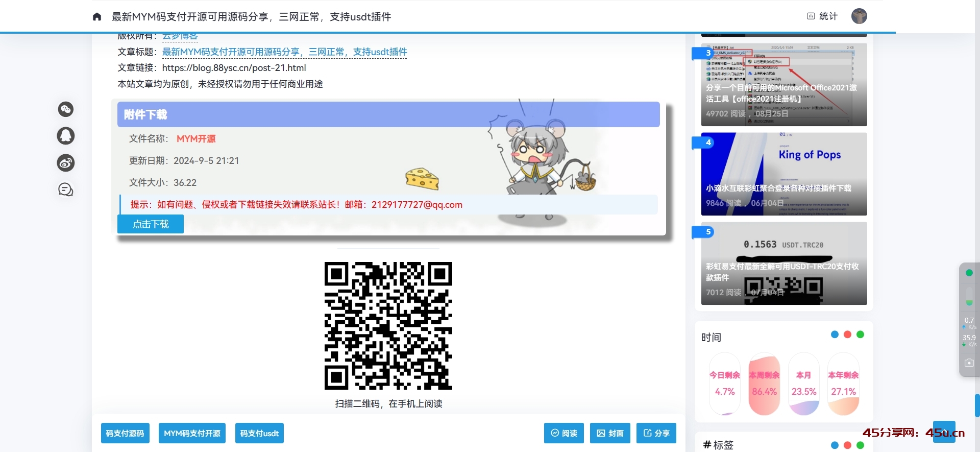Click the 本周剩余 86.4% progress pill
980x452 pixels.
[764, 384]
